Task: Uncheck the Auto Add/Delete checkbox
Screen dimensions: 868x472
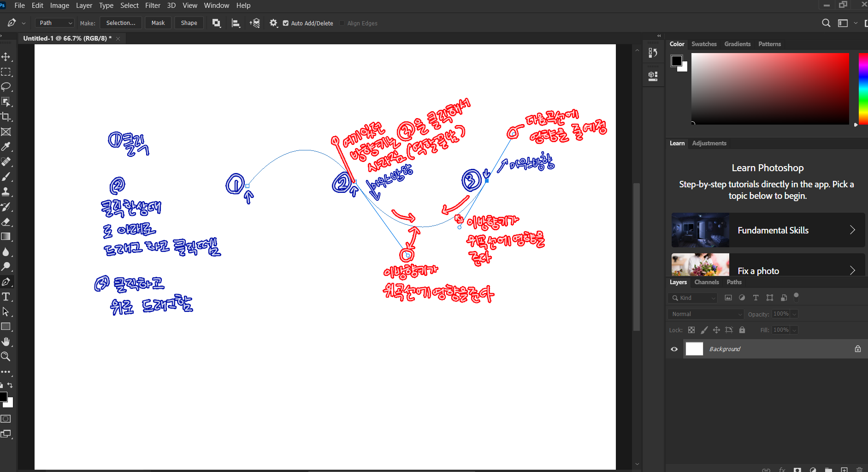Action: (286, 23)
